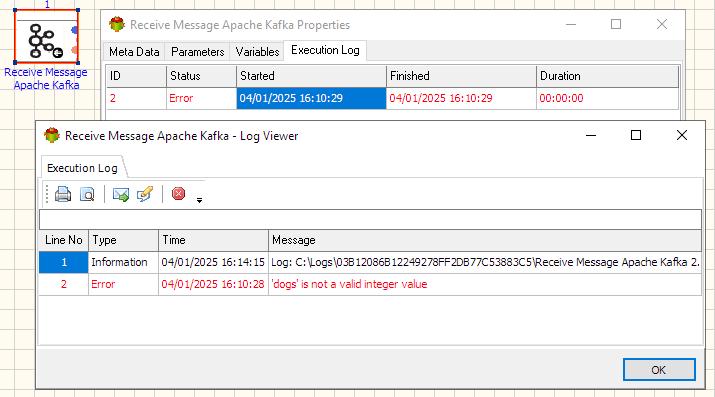
Task: Click the Log: C:\Logs path message
Action: [485, 262]
